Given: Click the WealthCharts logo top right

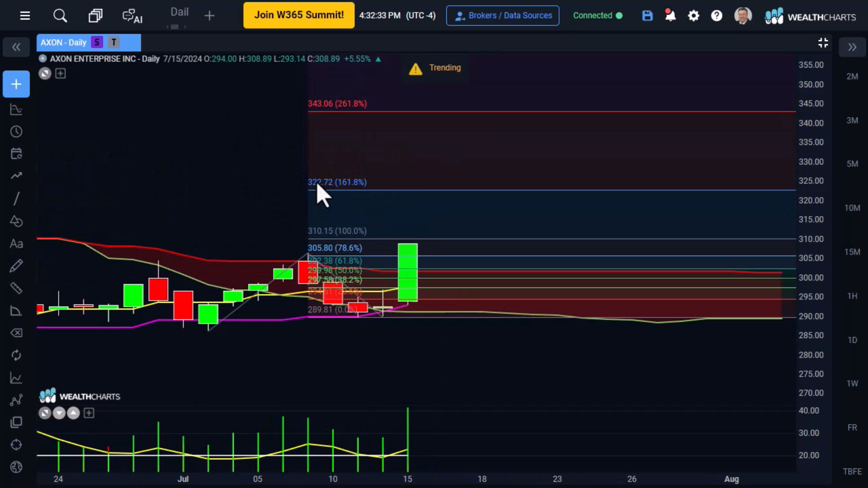Looking at the screenshot, I should point(810,17).
